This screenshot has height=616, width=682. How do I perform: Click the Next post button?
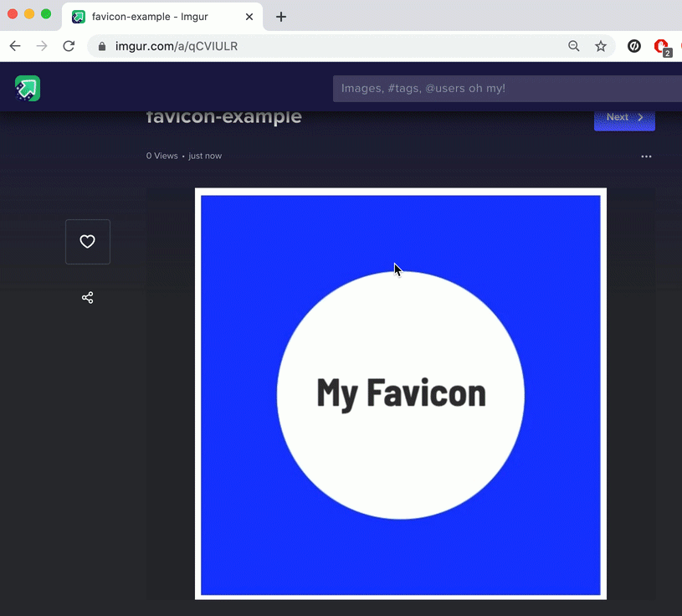point(624,118)
